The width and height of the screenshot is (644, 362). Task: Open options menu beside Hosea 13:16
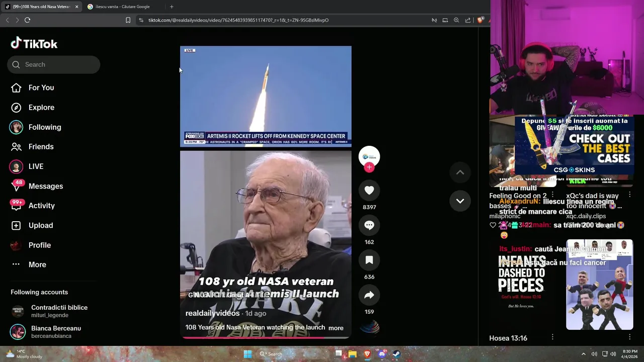(x=552, y=337)
